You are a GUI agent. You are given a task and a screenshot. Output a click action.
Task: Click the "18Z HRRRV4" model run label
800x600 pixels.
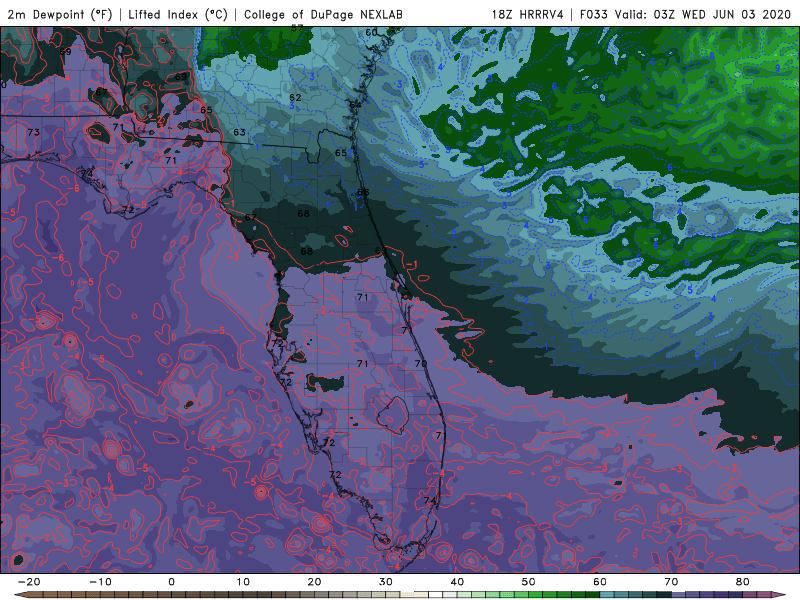[528, 14]
